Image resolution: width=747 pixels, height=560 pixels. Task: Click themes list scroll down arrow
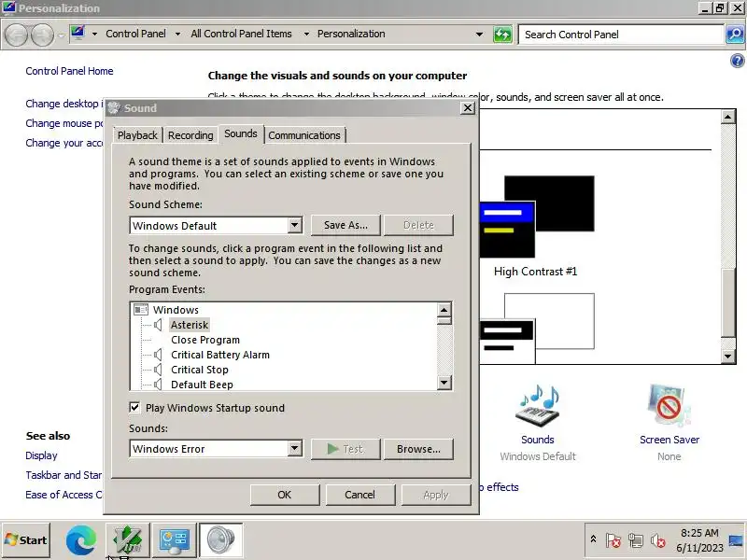728,356
